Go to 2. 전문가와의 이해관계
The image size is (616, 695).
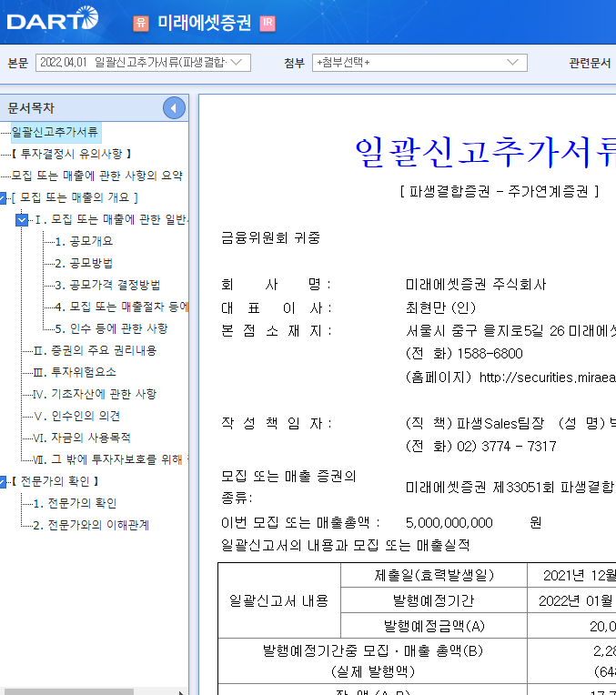coord(91,525)
